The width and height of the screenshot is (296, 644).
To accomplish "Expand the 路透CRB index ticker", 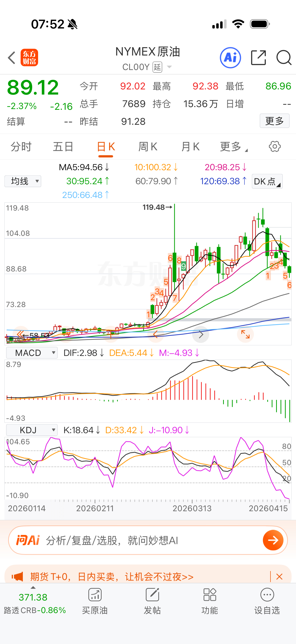I will point(33,588).
